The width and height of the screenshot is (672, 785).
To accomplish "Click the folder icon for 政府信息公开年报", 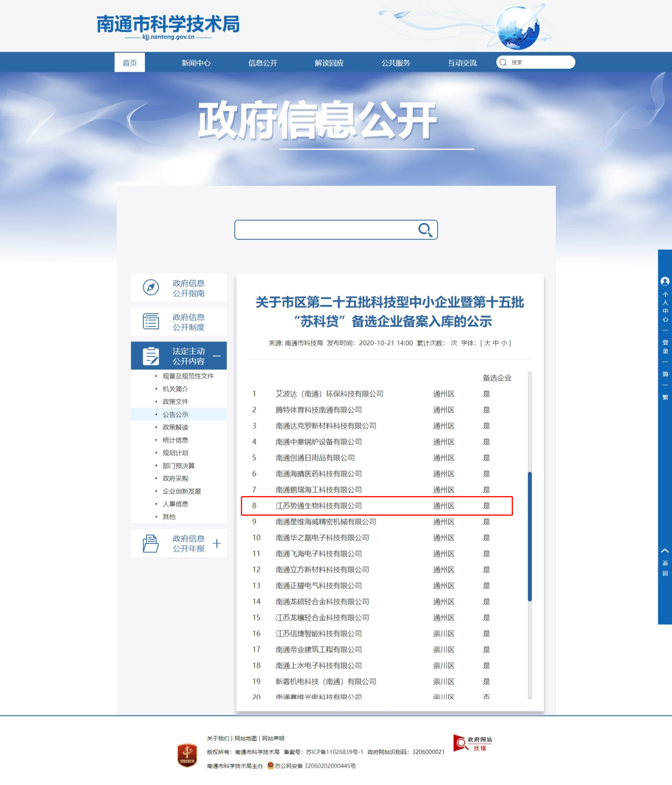I will tap(150, 543).
